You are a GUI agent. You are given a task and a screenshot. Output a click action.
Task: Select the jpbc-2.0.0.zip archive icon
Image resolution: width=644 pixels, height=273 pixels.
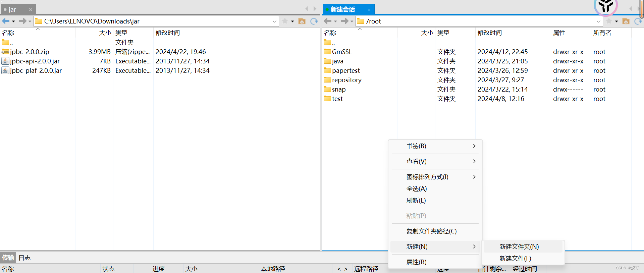tap(5, 52)
